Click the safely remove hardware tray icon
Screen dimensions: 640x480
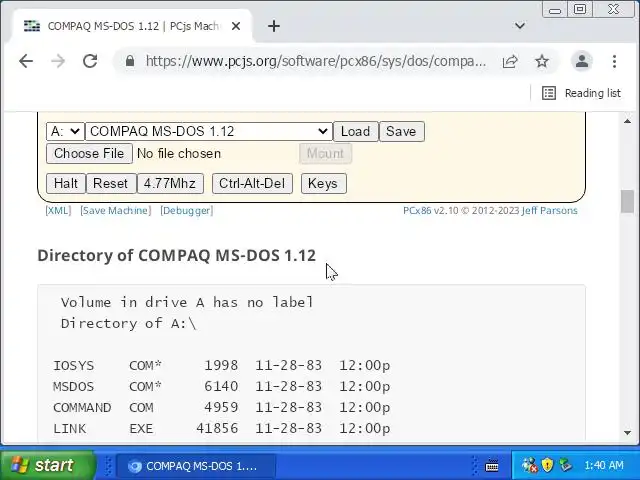[x=565, y=465]
